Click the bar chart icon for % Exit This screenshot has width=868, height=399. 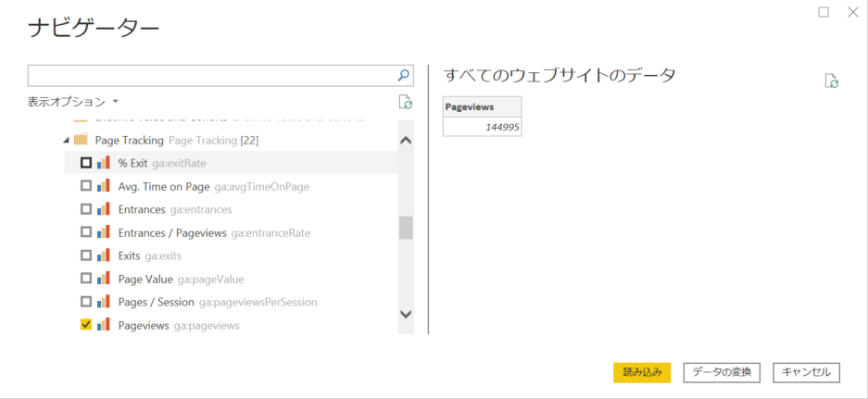point(104,163)
